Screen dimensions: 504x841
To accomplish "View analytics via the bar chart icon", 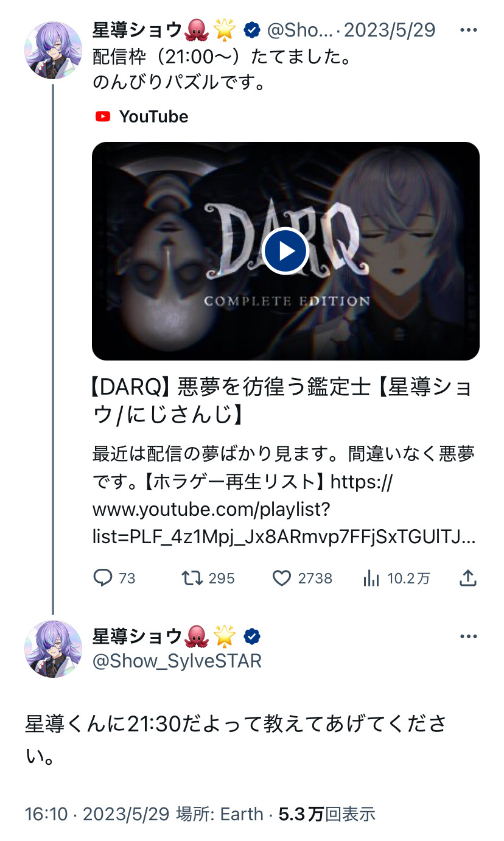I will click(371, 578).
